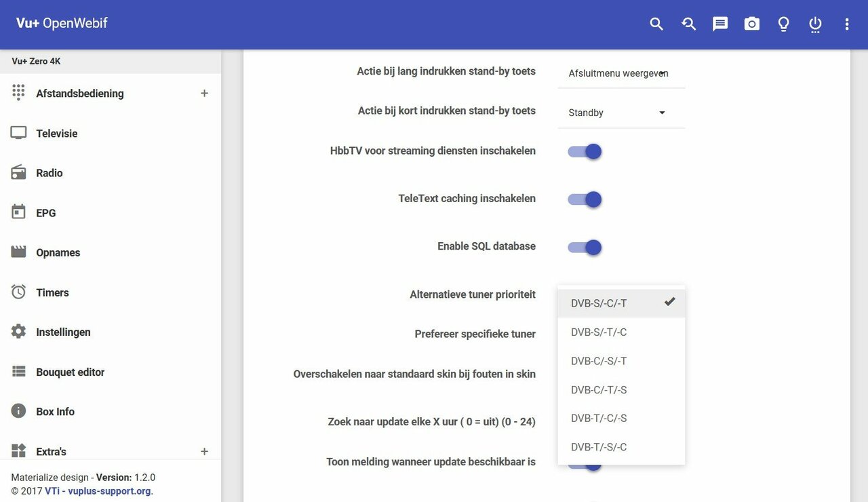Expand the Afstandsbediening plus control
This screenshot has height=502, width=868.
(204, 93)
